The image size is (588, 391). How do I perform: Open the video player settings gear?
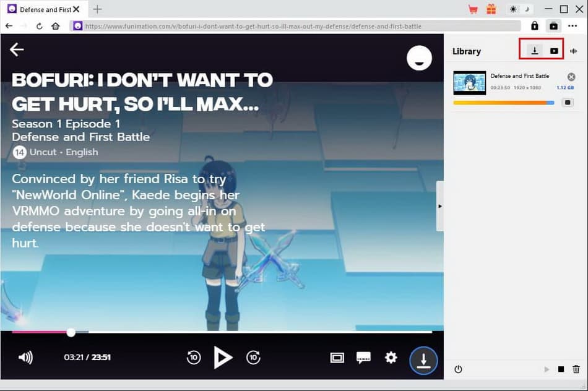click(391, 358)
